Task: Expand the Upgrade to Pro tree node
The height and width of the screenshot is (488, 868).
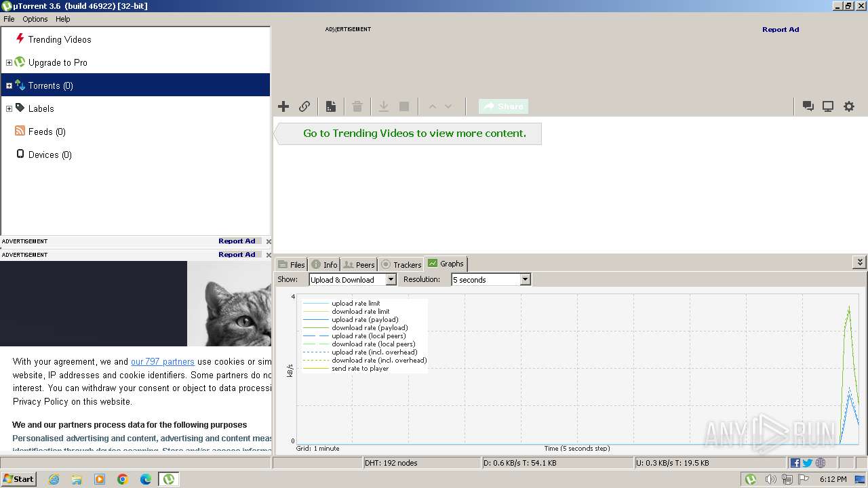Action: click(x=9, y=62)
